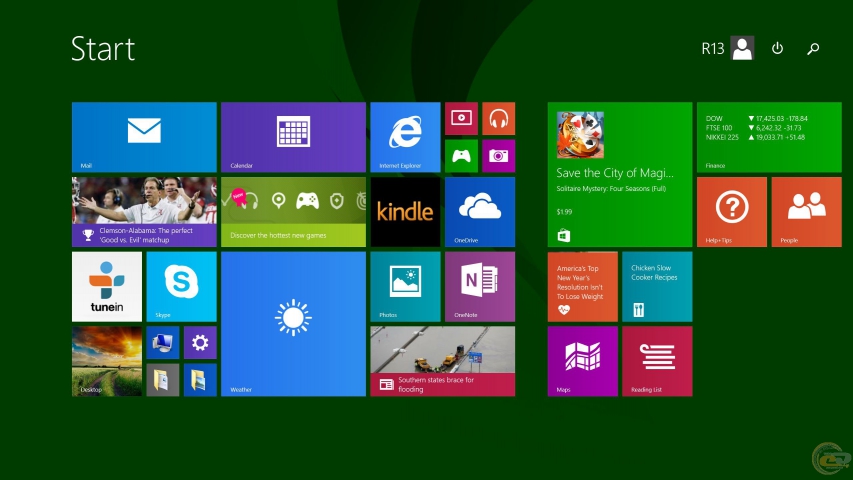Screen dimensions: 853x480
Task: Open Health tile about New Year's Resolution
Action: tap(583, 286)
